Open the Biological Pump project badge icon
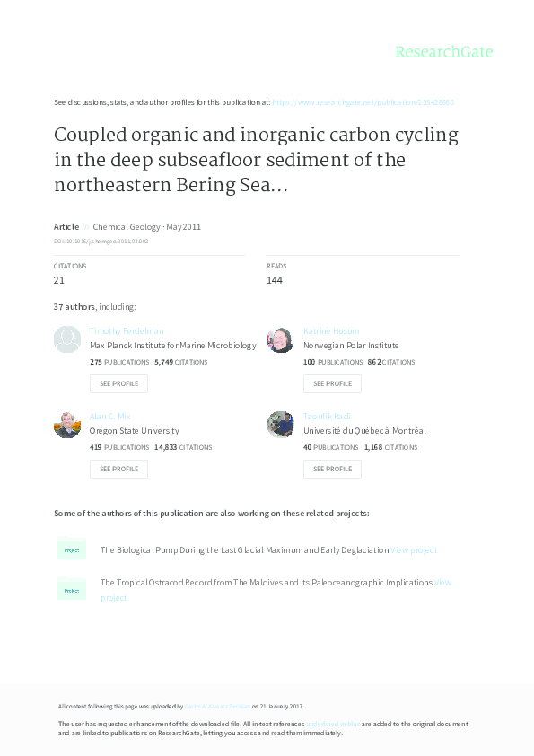The width and height of the screenshot is (534, 756). pos(72,549)
